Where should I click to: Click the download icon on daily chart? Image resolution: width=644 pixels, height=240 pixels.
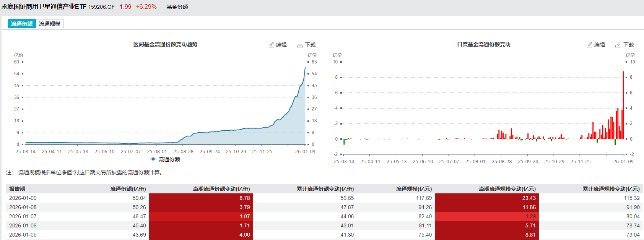click(618, 45)
